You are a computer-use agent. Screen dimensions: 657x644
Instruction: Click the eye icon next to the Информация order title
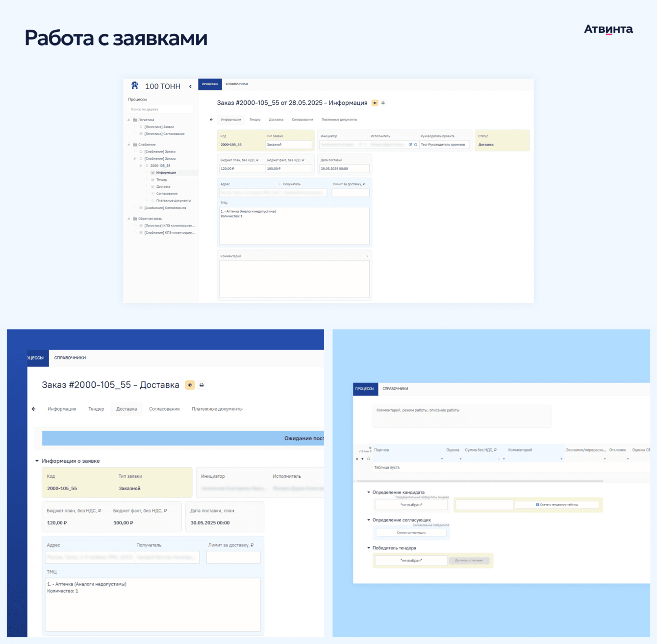pos(375,103)
